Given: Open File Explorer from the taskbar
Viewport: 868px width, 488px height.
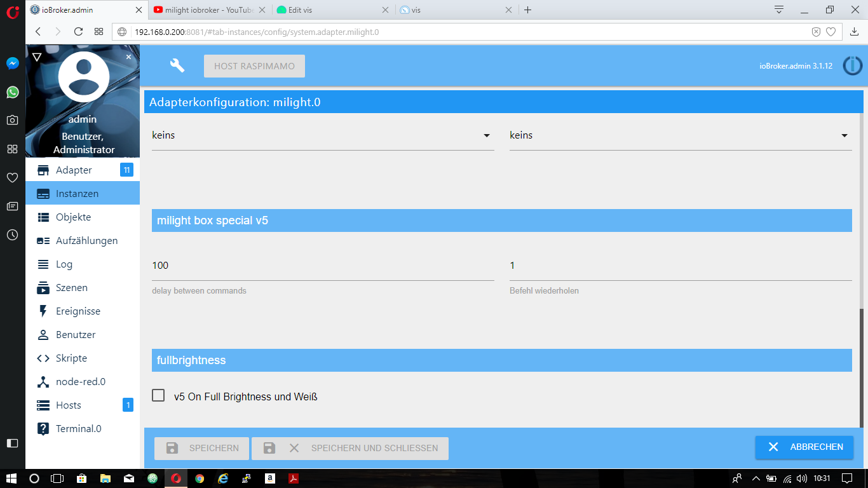Looking at the screenshot, I should pos(105,478).
